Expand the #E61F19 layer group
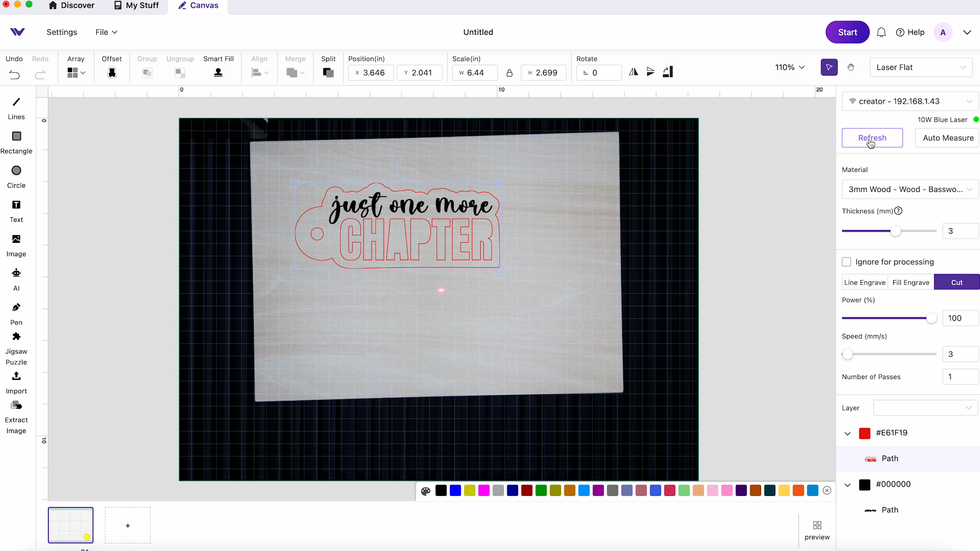Screen dimensions: 980x551 click(847, 433)
